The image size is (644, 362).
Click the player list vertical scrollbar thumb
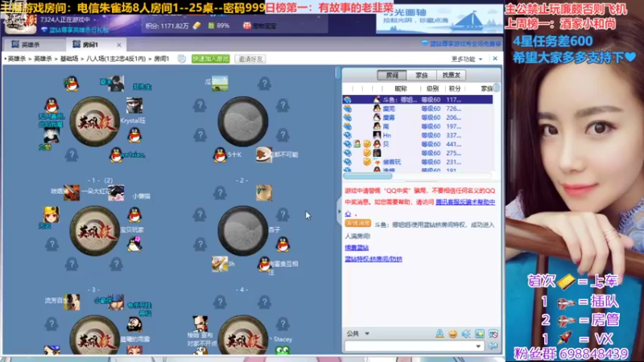(x=497, y=88)
